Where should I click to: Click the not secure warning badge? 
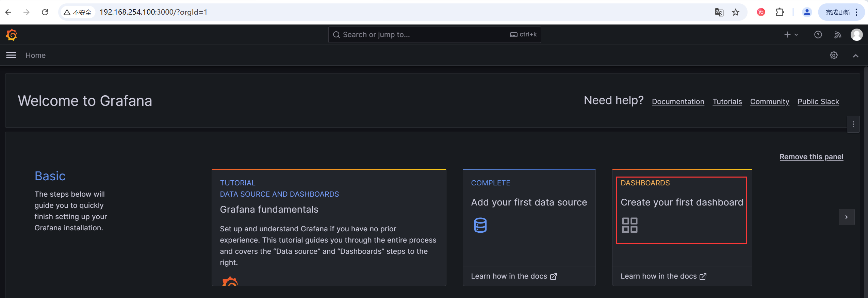coord(78,12)
